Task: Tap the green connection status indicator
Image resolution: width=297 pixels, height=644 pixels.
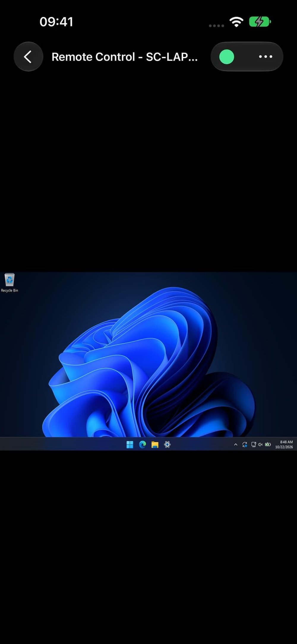Action: pyautogui.click(x=227, y=57)
